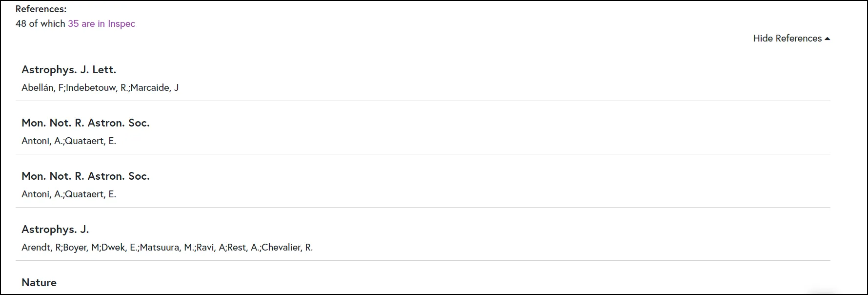This screenshot has width=868, height=295.
Task: Click author Matsuura, M.
Action: (x=167, y=248)
